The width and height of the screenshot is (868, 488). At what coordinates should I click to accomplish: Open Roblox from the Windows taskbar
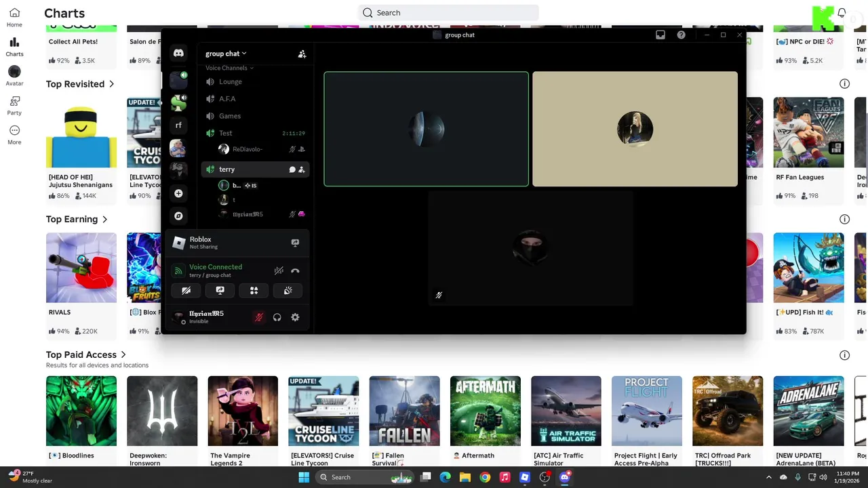(x=525, y=477)
